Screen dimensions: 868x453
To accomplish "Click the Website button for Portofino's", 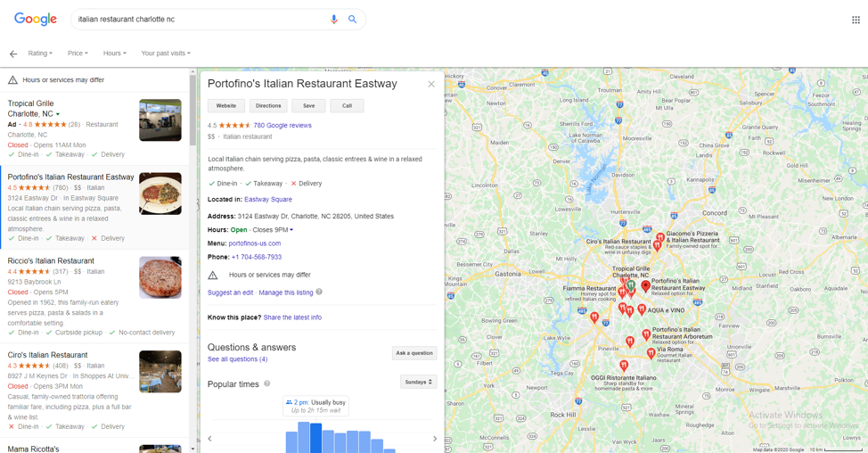I will (226, 105).
